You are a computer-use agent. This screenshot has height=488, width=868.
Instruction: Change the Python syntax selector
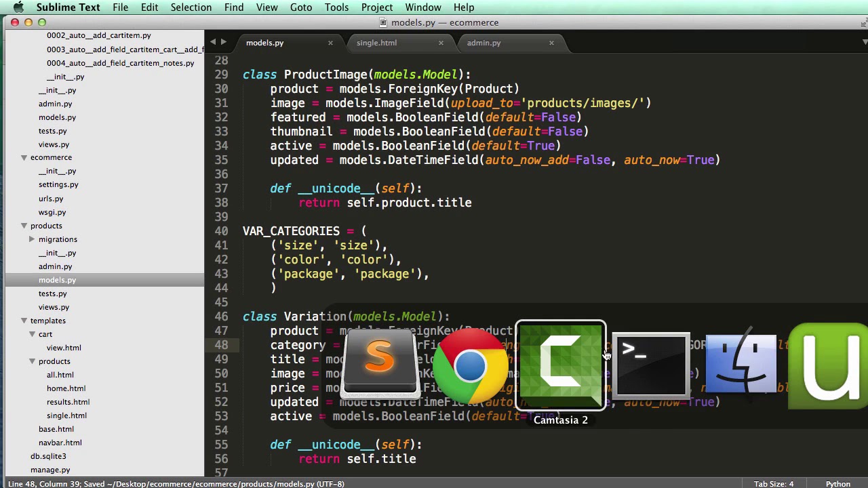click(x=837, y=484)
